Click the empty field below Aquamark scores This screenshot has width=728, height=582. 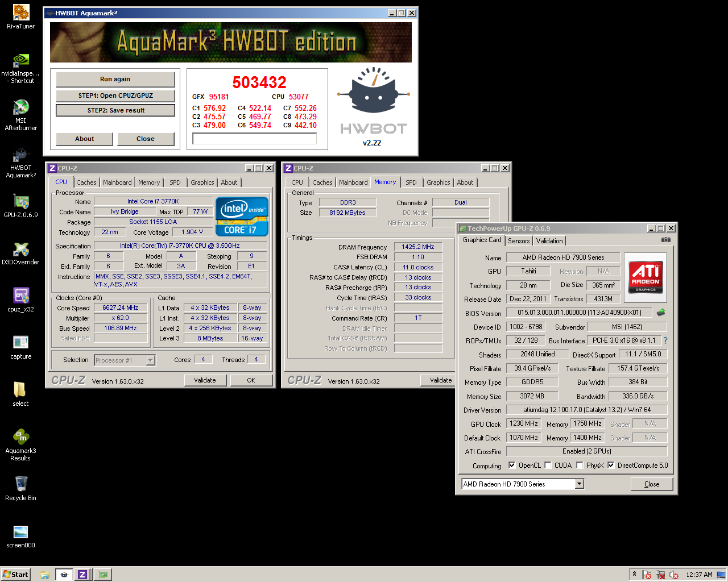pyautogui.click(x=254, y=139)
